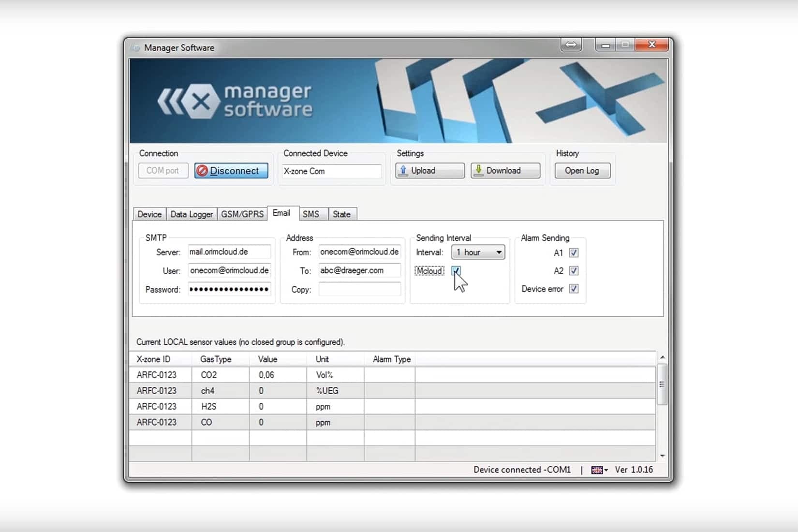
Task: Toggle the Mcloud checkbox
Action: [456, 271]
